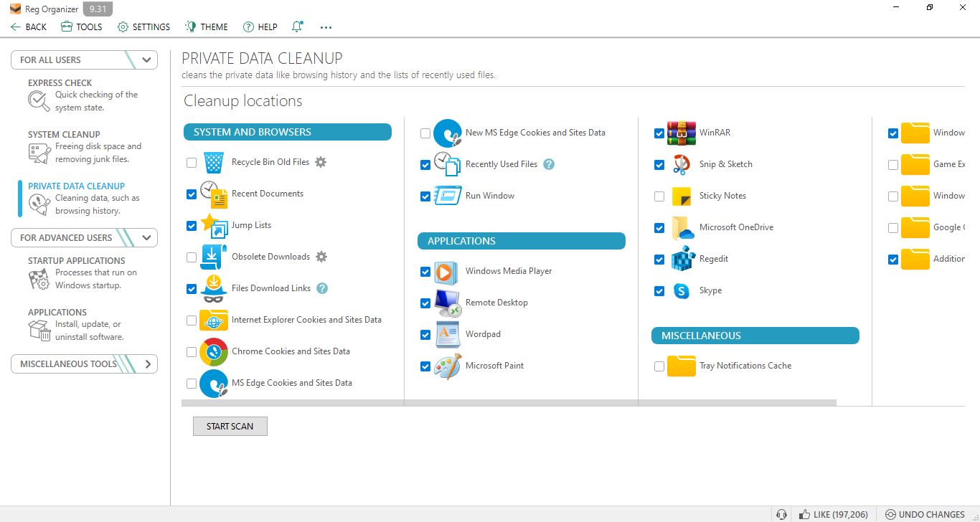This screenshot has height=522, width=980.
Task: Uncheck the WinRAR checkbox
Action: (659, 133)
